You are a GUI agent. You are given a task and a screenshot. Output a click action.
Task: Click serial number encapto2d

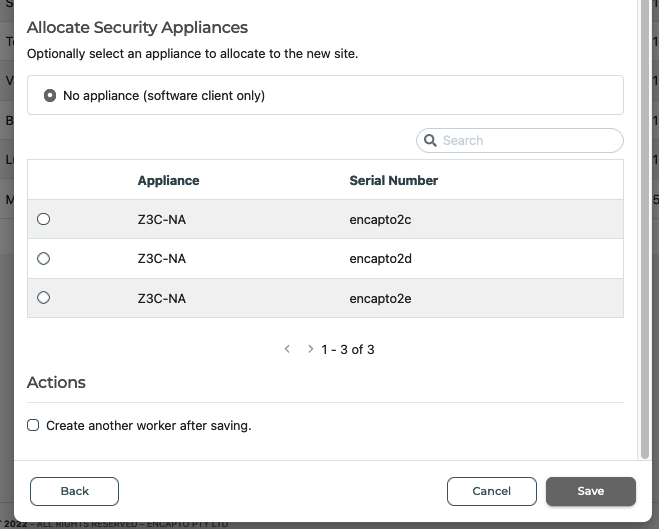pos(380,258)
